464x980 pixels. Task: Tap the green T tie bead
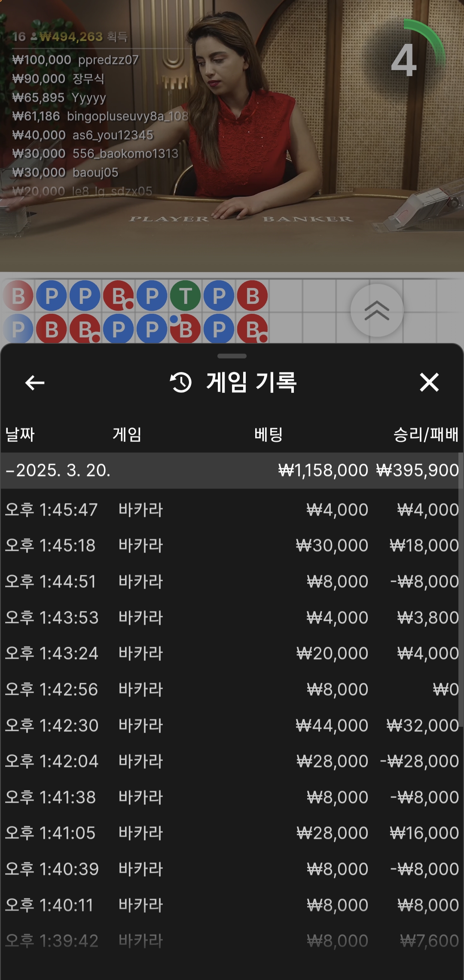(x=185, y=296)
